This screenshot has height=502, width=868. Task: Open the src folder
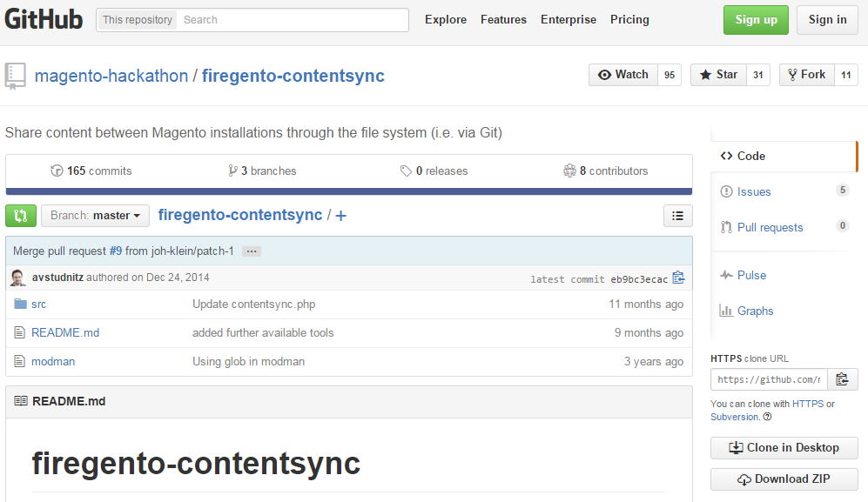38,305
